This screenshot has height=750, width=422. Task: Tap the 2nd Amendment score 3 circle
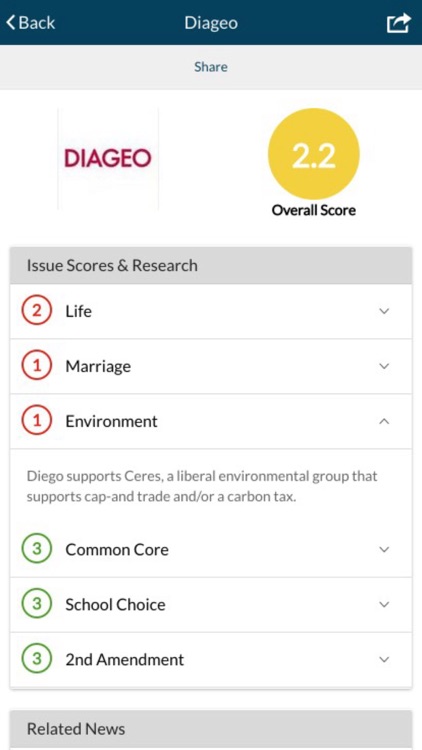pos(36,659)
